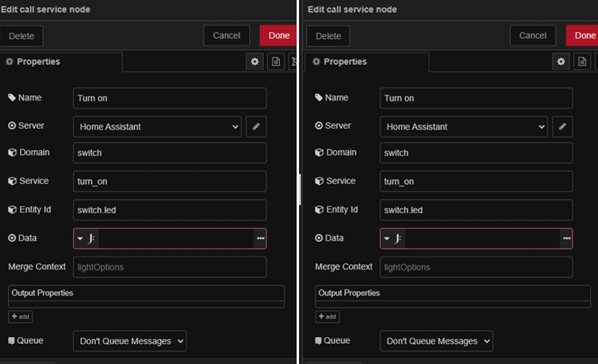Open node settings gear icon in right panel

pyautogui.click(x=561, y=61)
